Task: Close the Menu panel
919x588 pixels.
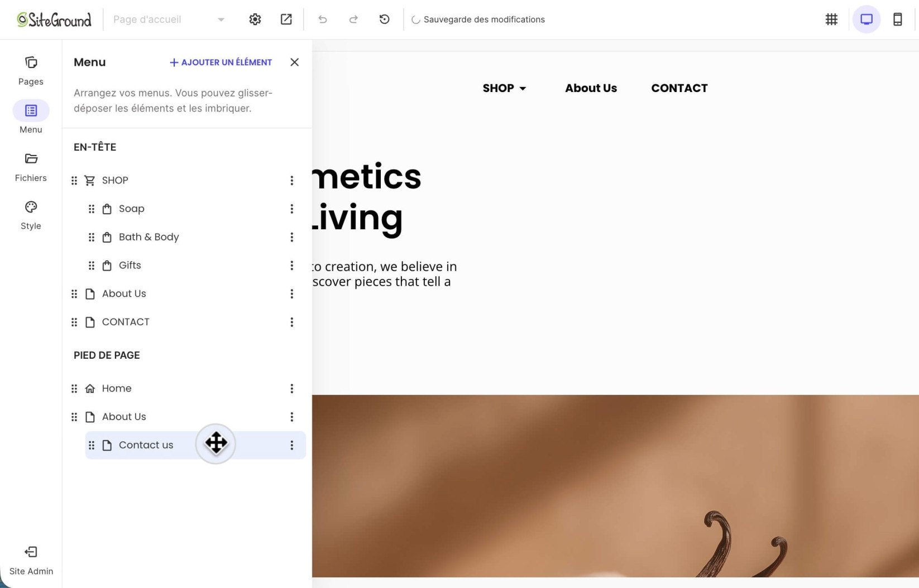Action: tap(294, 62)
